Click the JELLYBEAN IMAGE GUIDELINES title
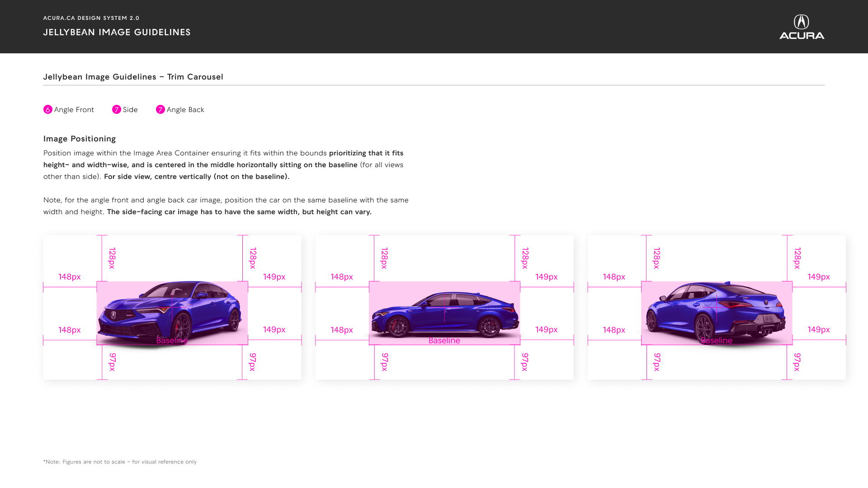This screenshot has height=488, width=868. [117, 32]
